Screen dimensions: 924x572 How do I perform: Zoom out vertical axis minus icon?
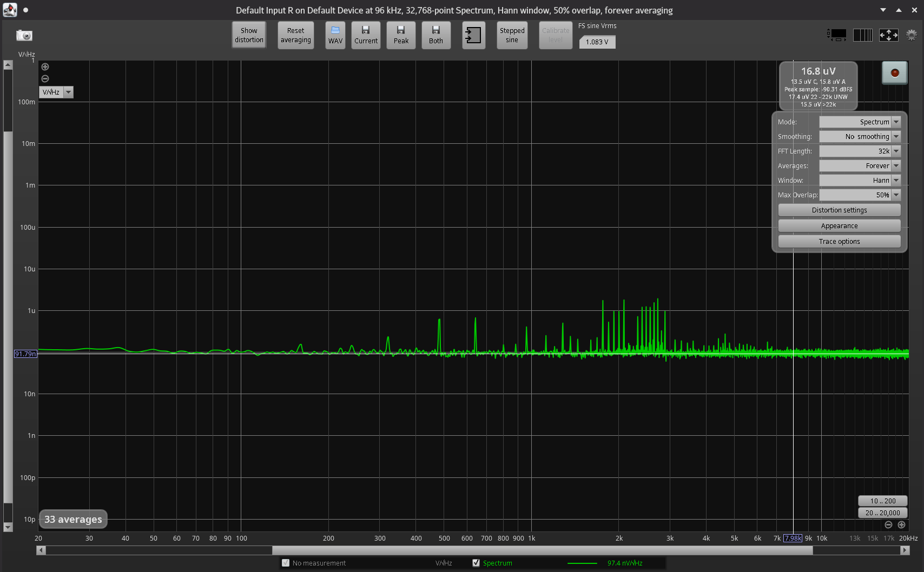tap(45, 79)
